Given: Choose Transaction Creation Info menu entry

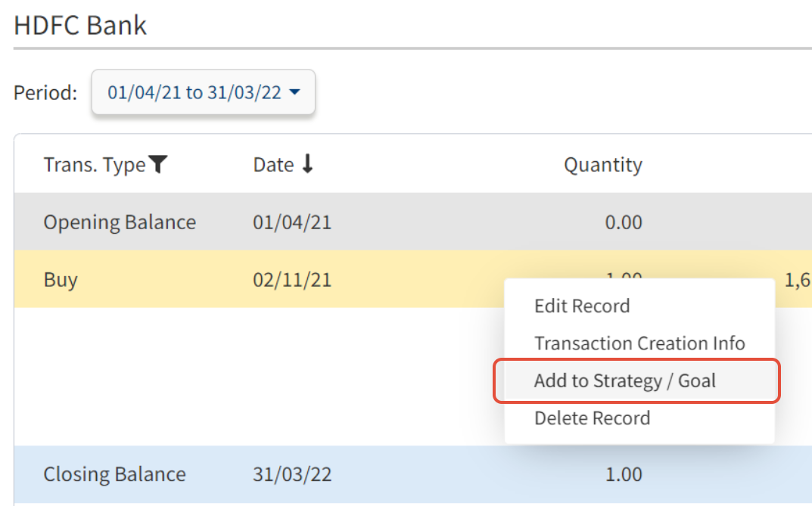Looking at the screenshot, I should (x=639, y=343).
